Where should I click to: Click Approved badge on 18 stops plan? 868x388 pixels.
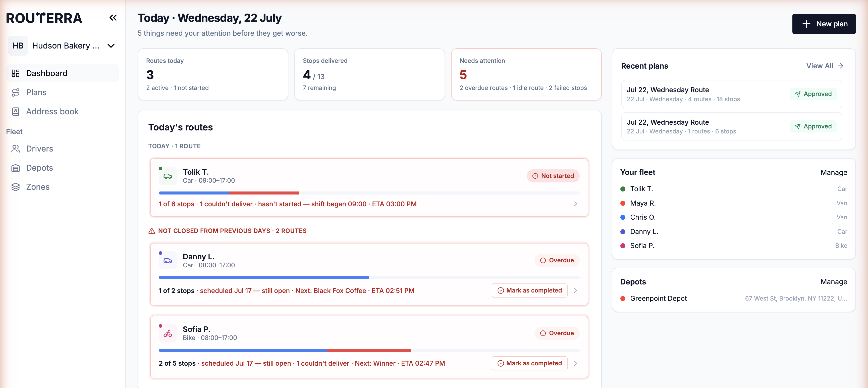tap(813, 94)
